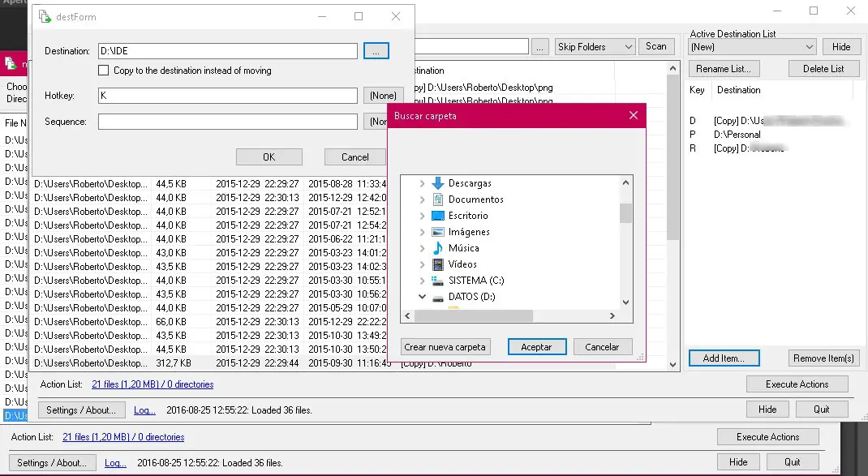This screenshot has width=868, height=476.
Task: Close the Buscar carpeta dialog
Action: [x=634, y=115]
